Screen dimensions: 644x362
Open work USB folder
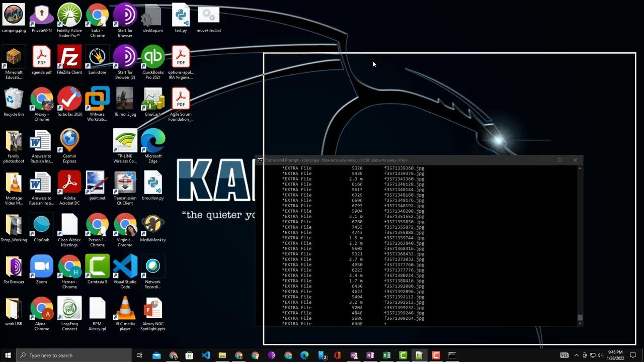[x=14, y=312]
